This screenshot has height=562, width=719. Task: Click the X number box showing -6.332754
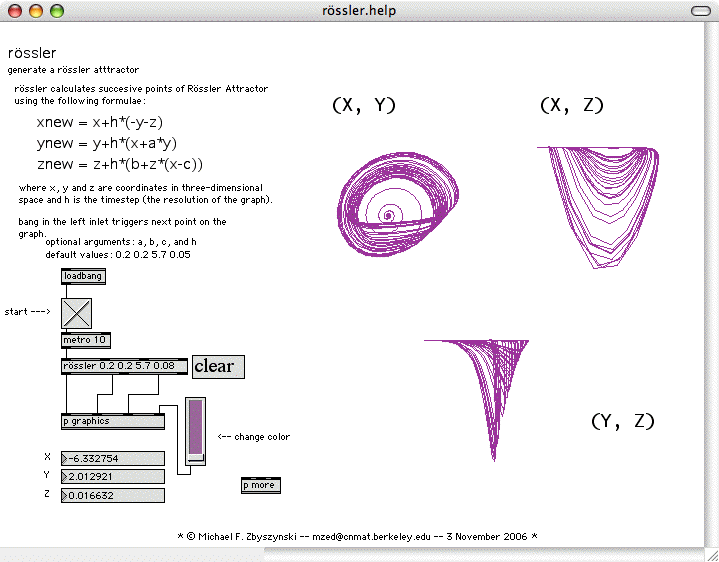tap(113, 458)
